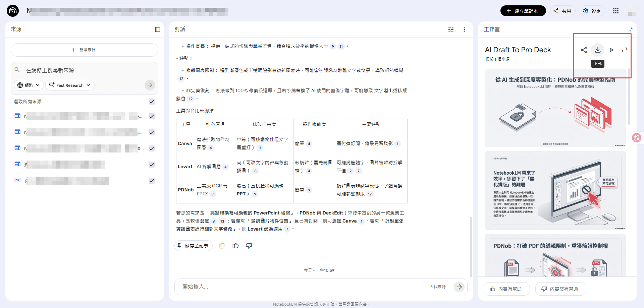Copy the chat response

pos(222,246)
